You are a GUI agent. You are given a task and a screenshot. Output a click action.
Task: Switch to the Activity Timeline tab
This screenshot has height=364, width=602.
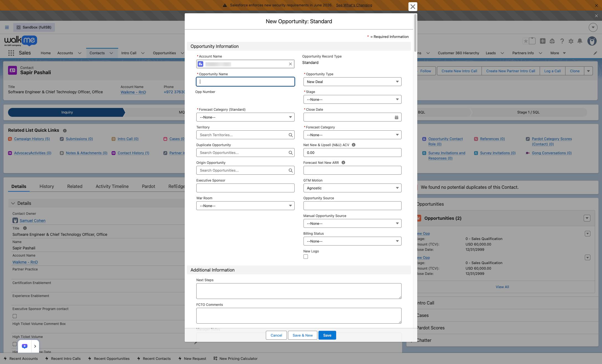(112, 186)
